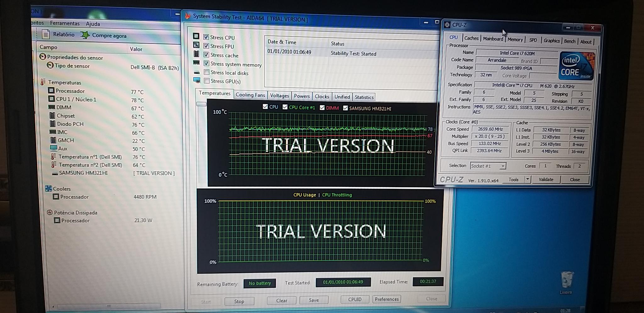This screenshot has width=644, height=313.
Task: Switch to Unified tab
Action: click(x=342, y=97)
